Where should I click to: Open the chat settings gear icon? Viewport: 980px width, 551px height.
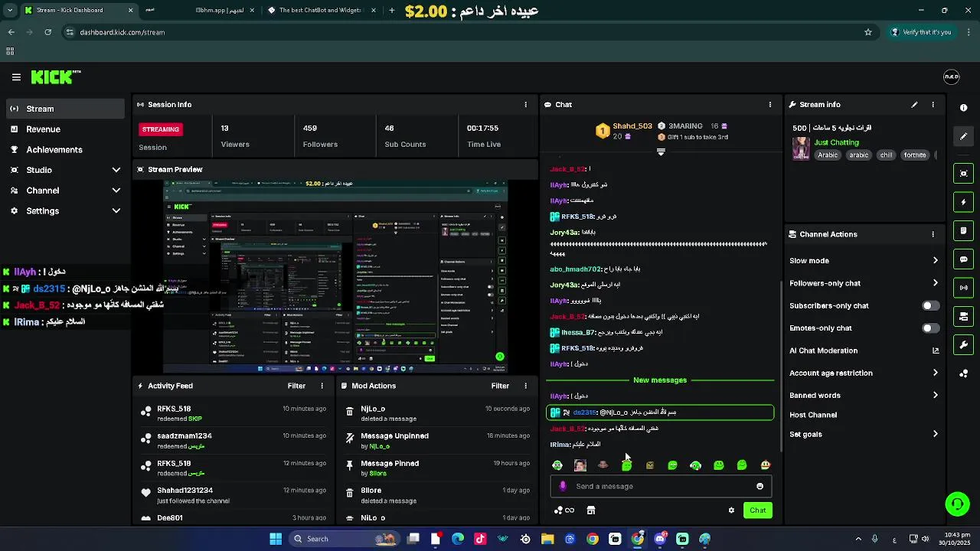coord(731,510)
